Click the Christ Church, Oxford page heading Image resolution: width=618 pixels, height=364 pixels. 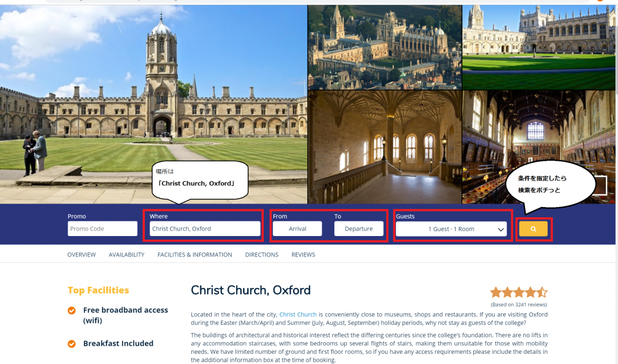coord(250,290)
